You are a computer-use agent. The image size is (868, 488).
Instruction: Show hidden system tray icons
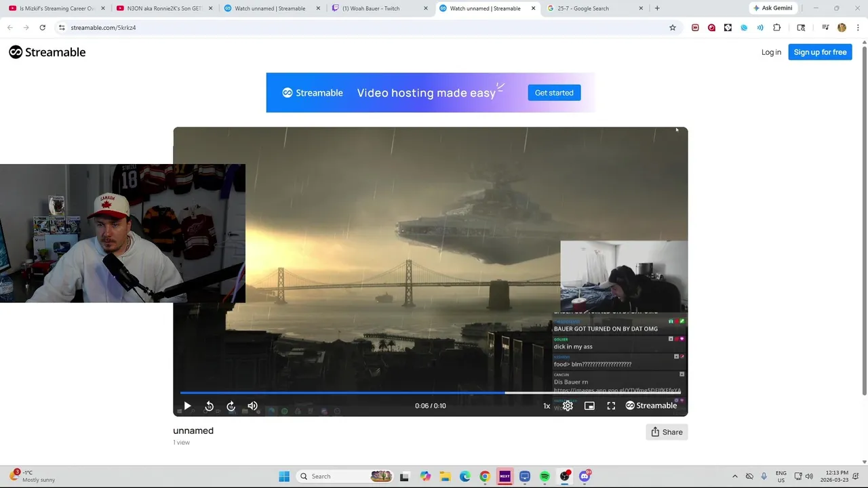(x=734, y=476)
